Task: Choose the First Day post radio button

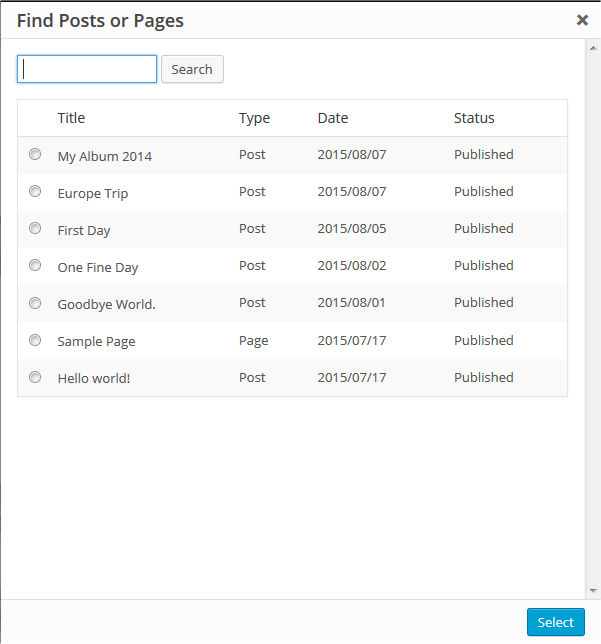Action: tap(35, 228)
